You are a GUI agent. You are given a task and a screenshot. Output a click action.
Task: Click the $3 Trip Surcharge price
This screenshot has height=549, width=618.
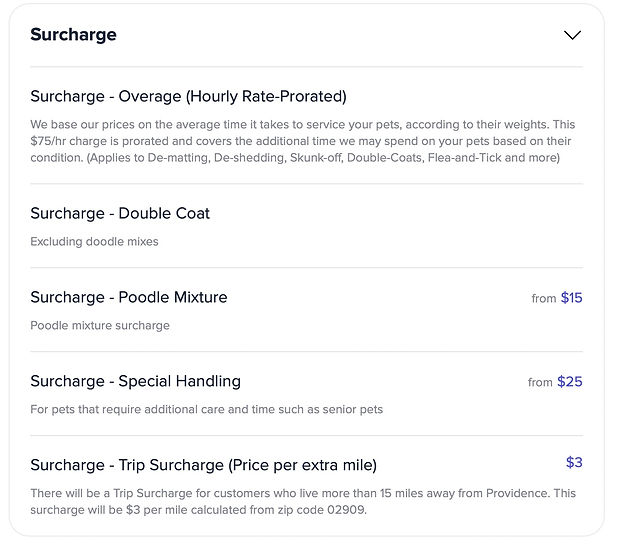[574, 462]
